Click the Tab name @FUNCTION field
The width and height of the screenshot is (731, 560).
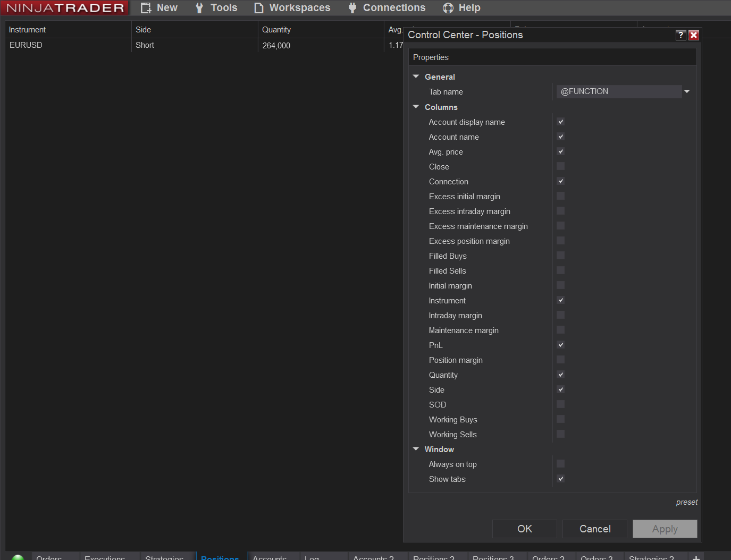tap(619, 91)
